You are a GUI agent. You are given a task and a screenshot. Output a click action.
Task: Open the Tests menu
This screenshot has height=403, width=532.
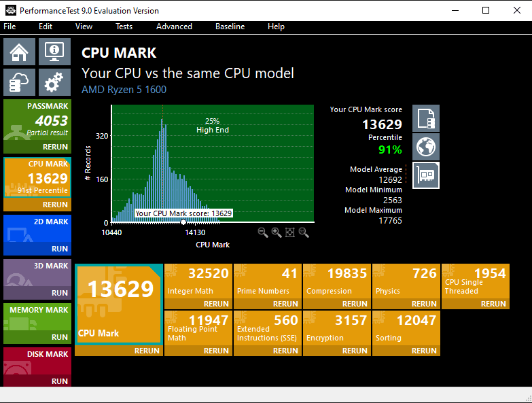pyautogui.click(x=124, y=27)
